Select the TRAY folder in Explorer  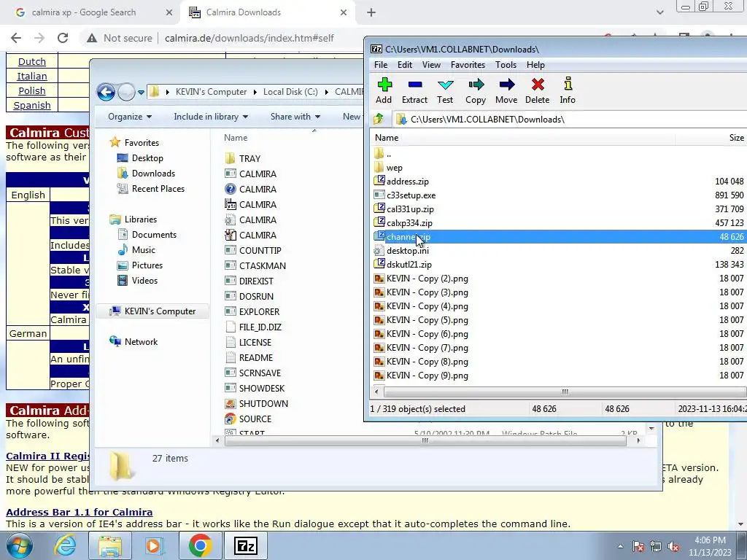[249, 158]
